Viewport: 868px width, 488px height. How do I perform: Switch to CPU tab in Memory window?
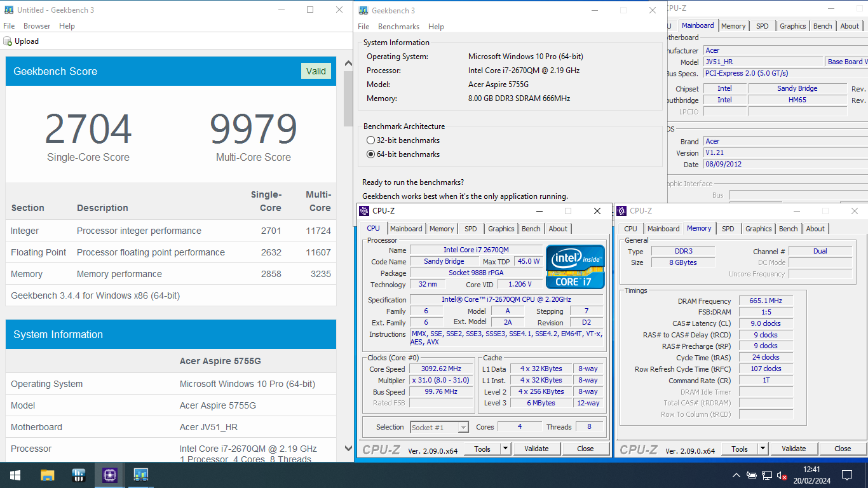point(630,229)
